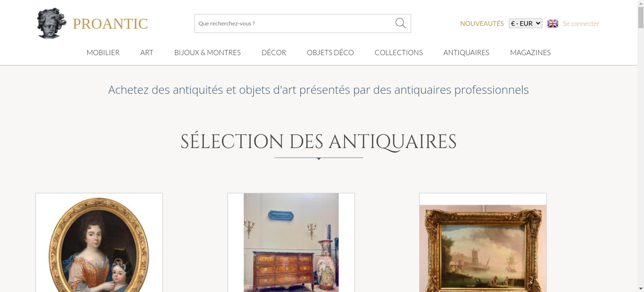Open the DÉCOR menu
644x292 pixels.
pos(274,53)
